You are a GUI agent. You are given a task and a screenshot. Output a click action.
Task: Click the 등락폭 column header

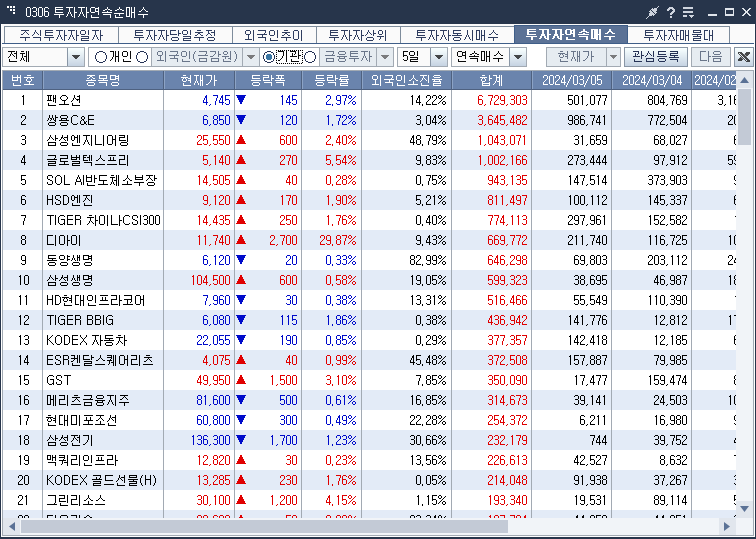pos(268,80)
